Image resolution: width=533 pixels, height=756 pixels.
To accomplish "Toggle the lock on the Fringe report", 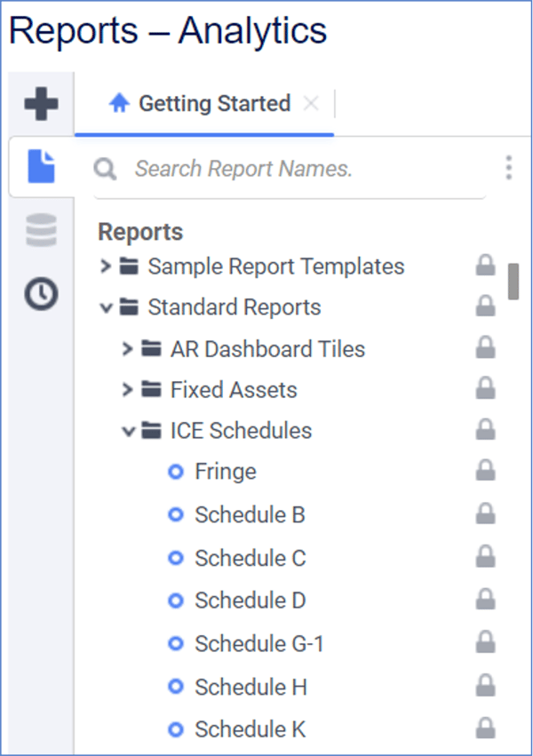I will 486,472.
